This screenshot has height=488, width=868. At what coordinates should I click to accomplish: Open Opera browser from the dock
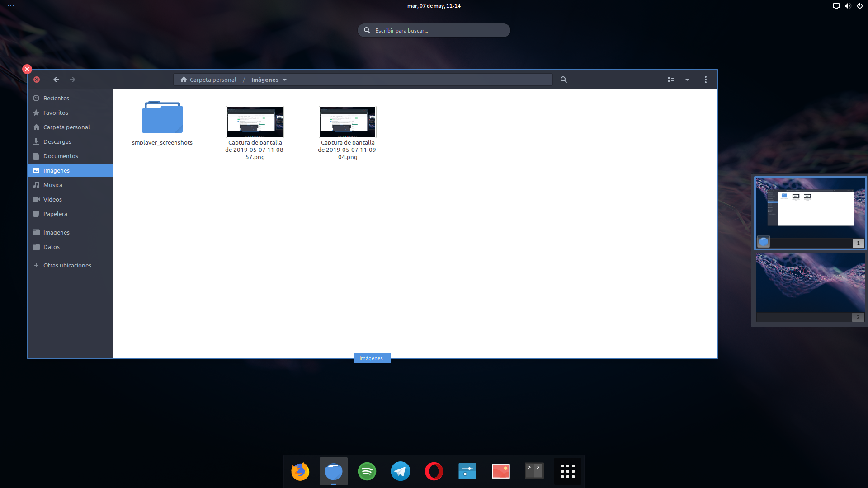pyautogui.click(x=434, y=471)
